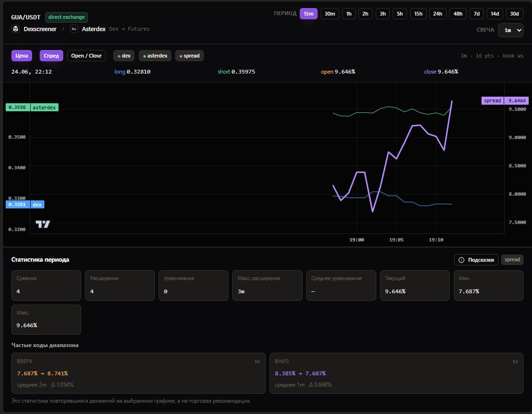
Task: Click the Asterdex "As" badge icon
Action: (x=74, y=29)
